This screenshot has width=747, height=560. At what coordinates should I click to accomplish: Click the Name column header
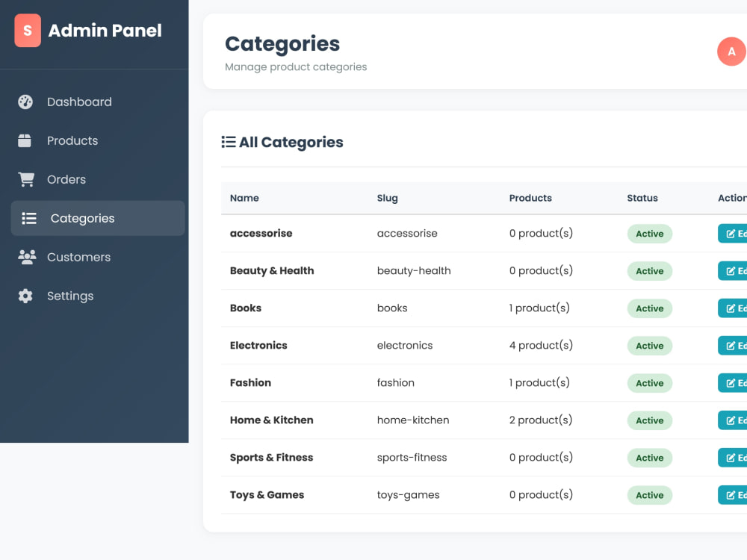click(x=244, y=198)
